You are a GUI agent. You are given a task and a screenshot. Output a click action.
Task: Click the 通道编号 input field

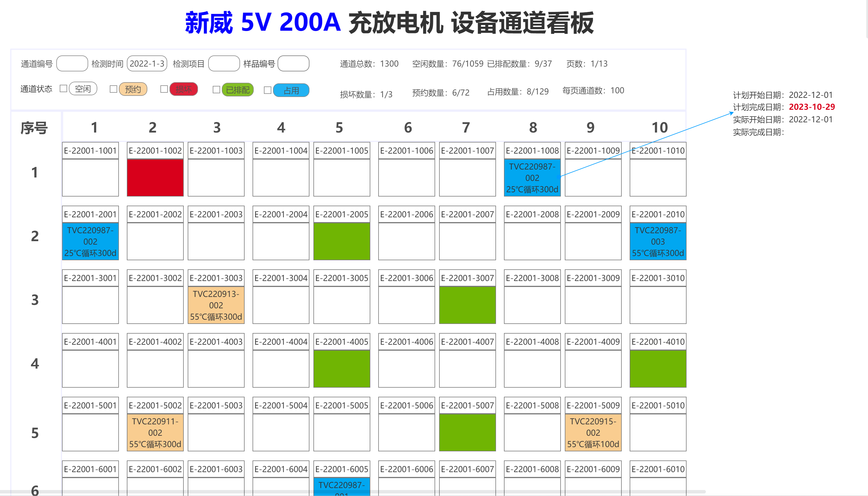(72, 64)
